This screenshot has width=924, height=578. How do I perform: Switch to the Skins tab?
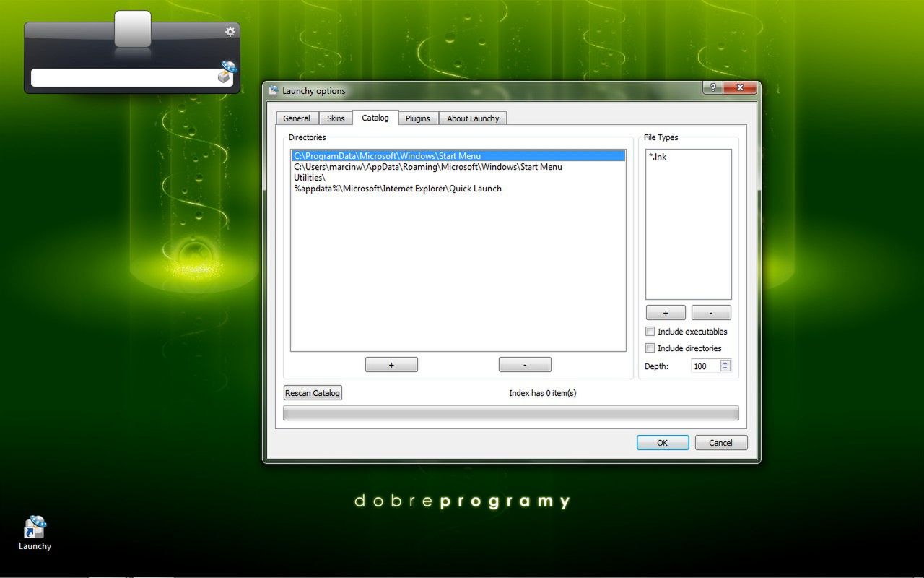336,118
